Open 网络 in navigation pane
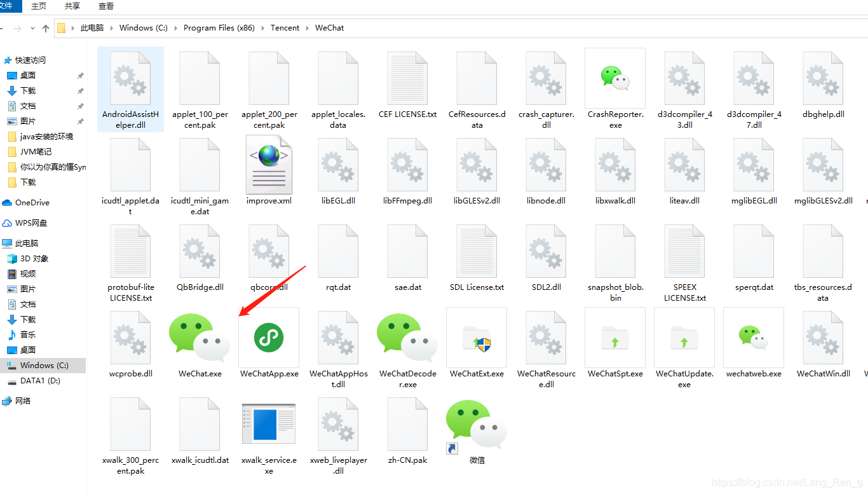 coord(23,401)
